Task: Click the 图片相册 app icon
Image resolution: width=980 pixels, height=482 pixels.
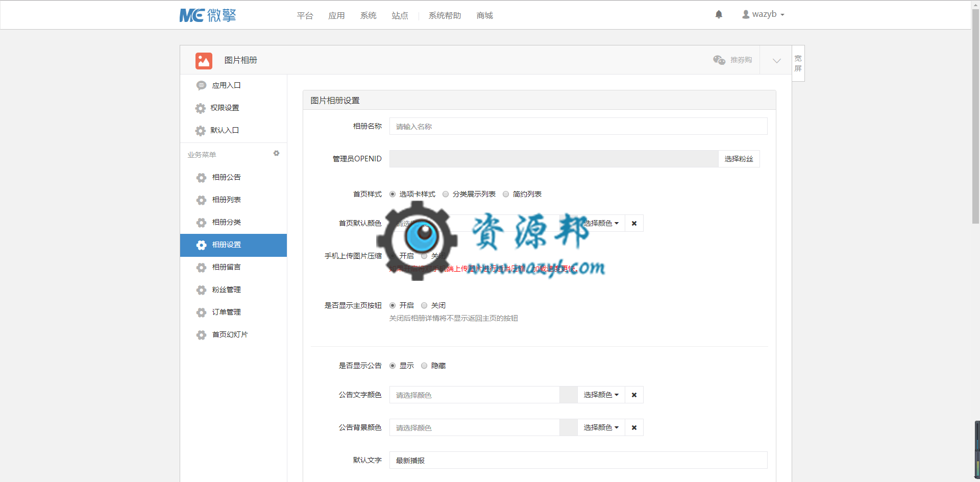Action: 204,61
